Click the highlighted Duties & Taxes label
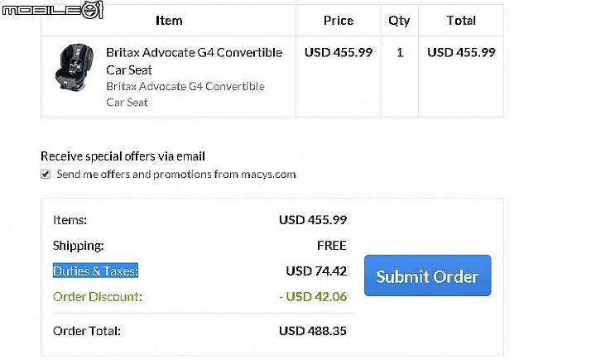The width and height of the screenshot is (596, 364). [95, 271]
